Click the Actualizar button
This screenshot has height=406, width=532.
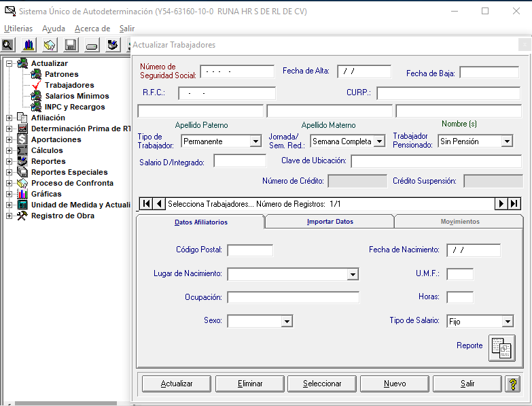click(x=177, y=384)
